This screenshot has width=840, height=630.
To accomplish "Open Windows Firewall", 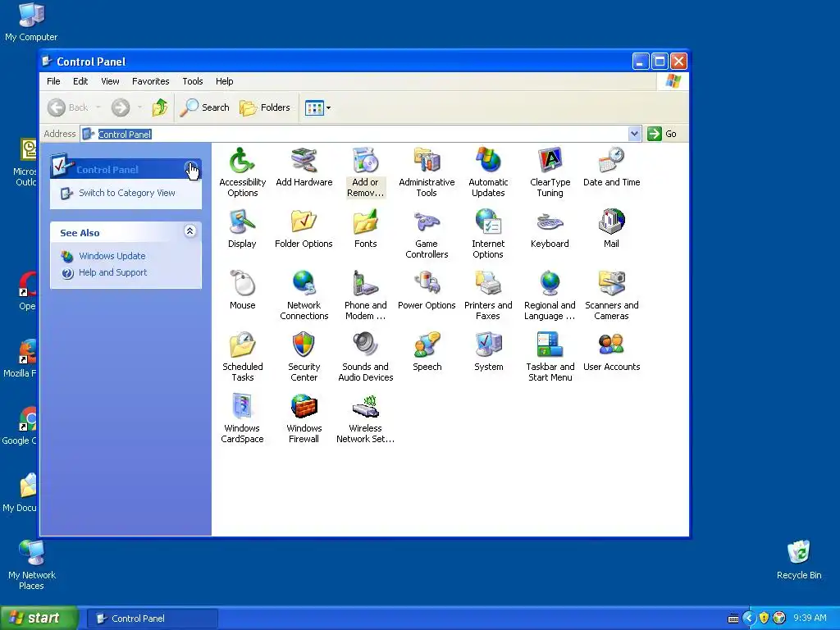I will tap(304, 418).
